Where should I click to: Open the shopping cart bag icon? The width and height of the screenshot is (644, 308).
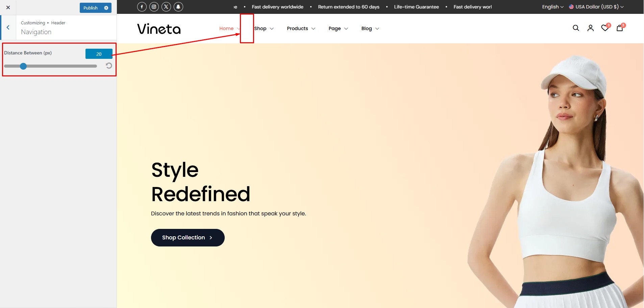pos(620,28)
